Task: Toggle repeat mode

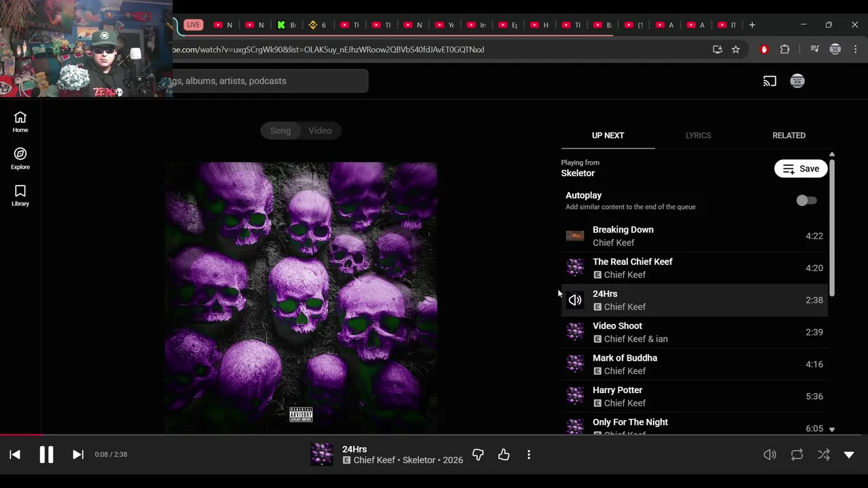Action: point(797,455)
